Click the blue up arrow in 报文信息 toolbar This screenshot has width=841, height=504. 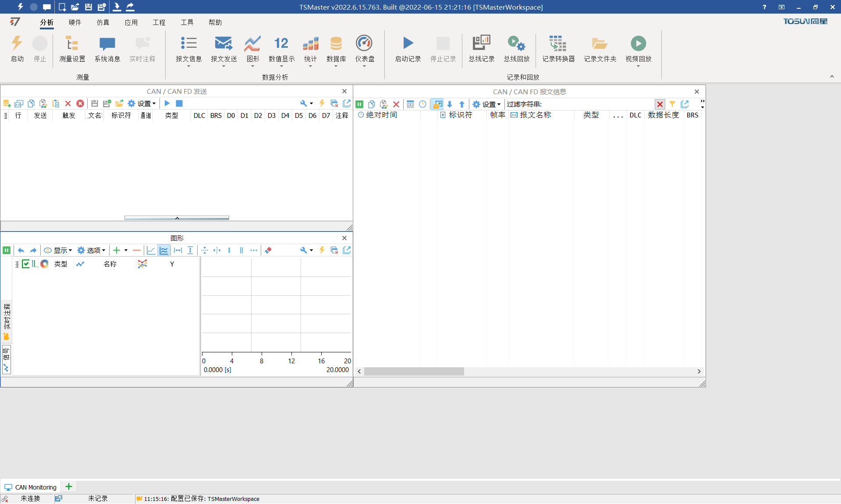coord(462,104)
